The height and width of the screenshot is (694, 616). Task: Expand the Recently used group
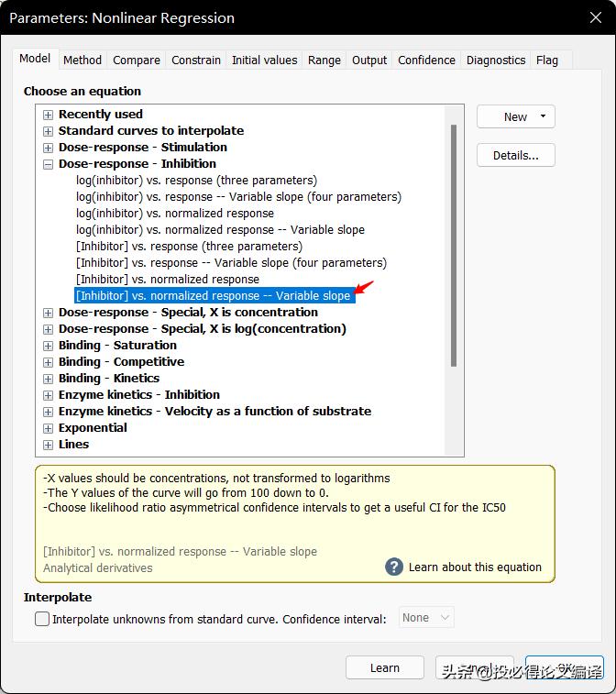(x=48, y=116)
